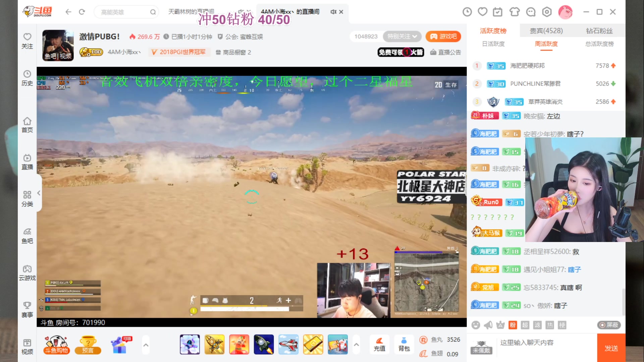Open watch history clock icon in title bar
This screenshot has width=644, height=362.
[x=467, y=12]
